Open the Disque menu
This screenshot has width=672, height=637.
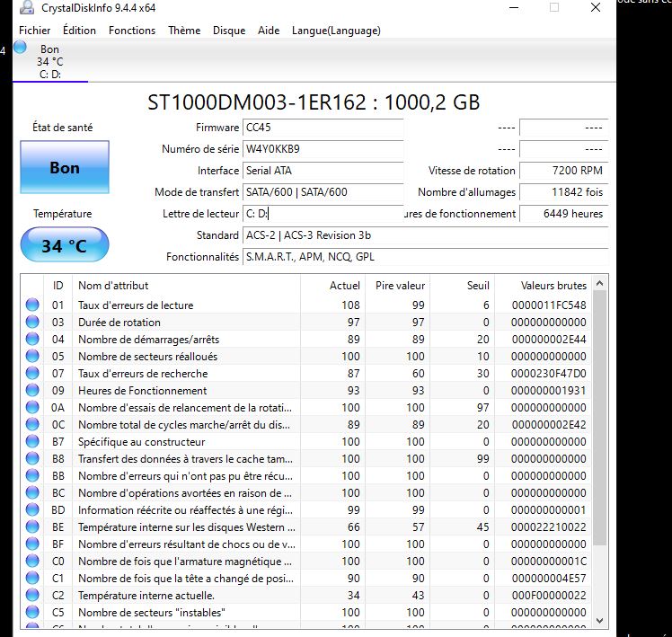(x=229, y=31)
